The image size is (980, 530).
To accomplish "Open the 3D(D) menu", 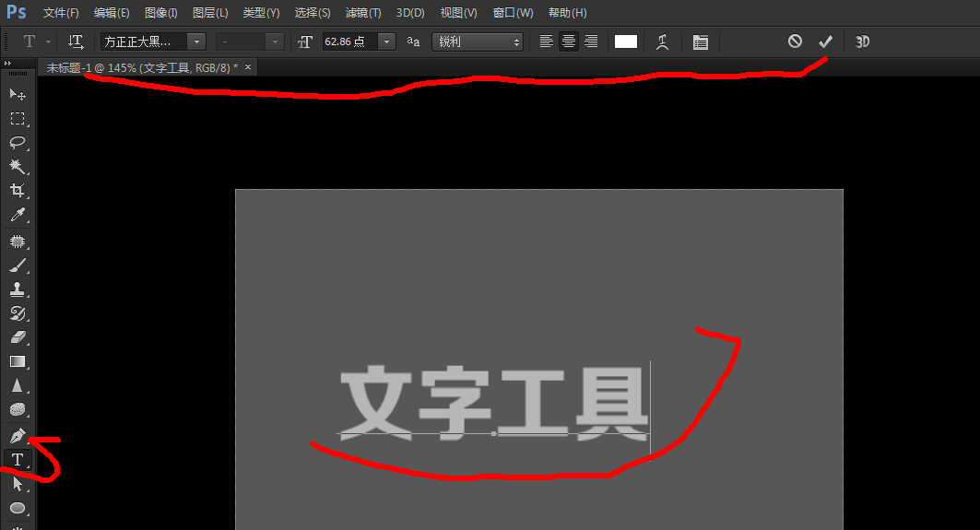I will pos(410,13).
